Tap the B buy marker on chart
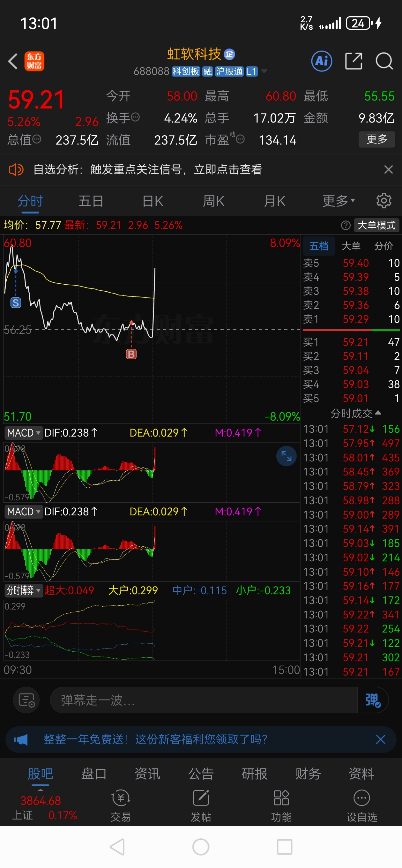Viewport: 402px width, 868px height. pyautogui.click(x=131, y=354)
